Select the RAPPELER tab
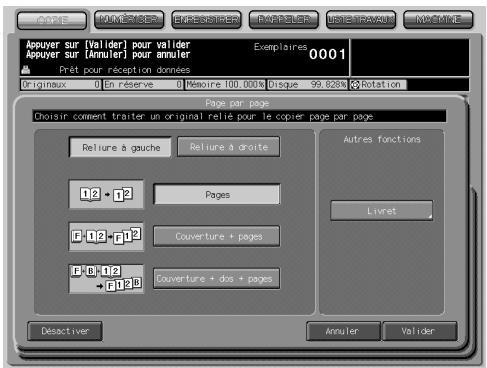This screenshot has height=368, width=487. tap(284, 20)
